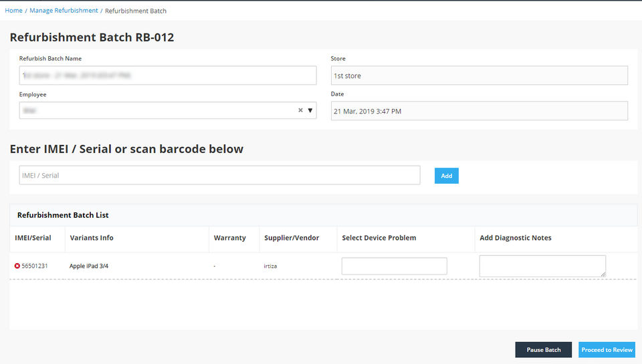The image size is (642, 364).
Task: Select Apple iPad 3/4 cell
Action: click(89, 266)
